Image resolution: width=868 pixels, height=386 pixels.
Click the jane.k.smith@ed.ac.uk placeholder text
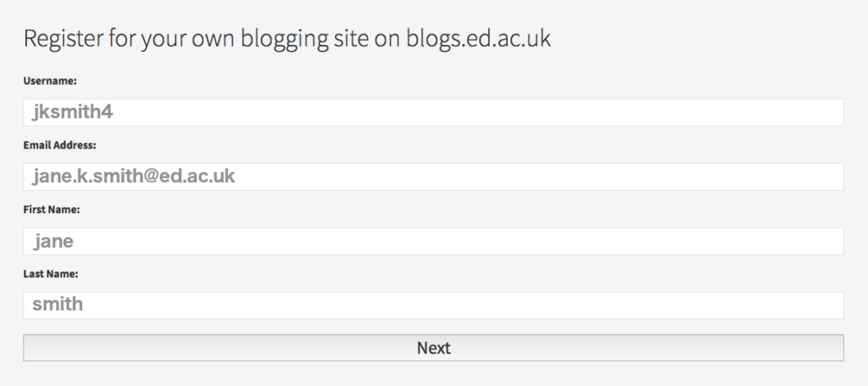coord(133,176)
